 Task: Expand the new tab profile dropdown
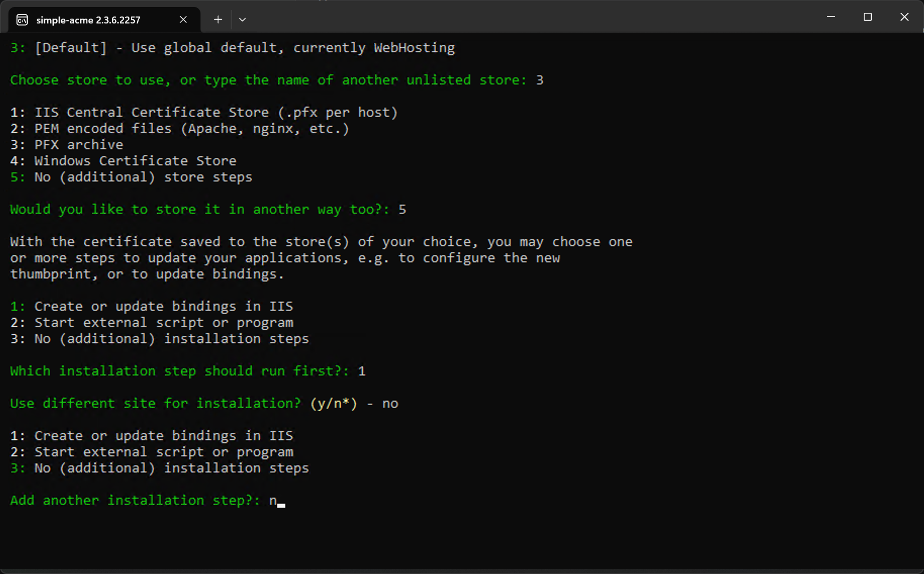(242, 19)
